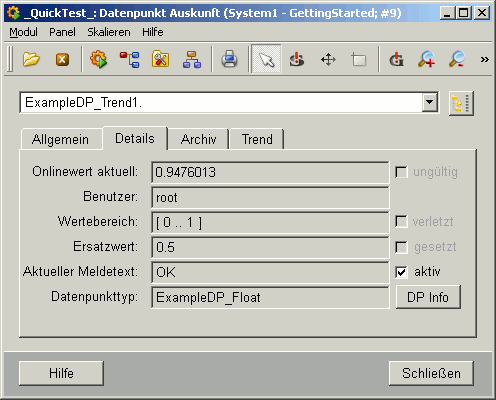Click the orange close-panel X icon

(x=62, y=60)
